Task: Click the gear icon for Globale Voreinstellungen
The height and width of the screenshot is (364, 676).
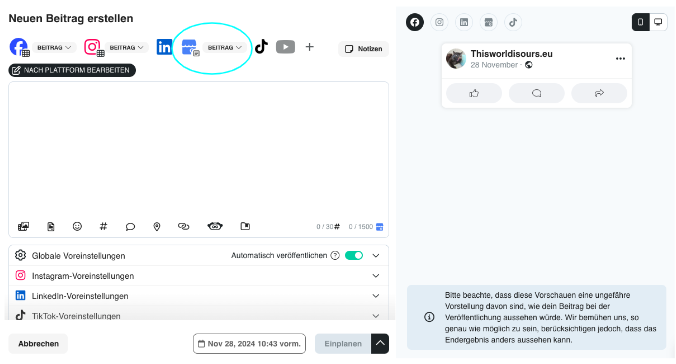Action: tap(20, 255)
